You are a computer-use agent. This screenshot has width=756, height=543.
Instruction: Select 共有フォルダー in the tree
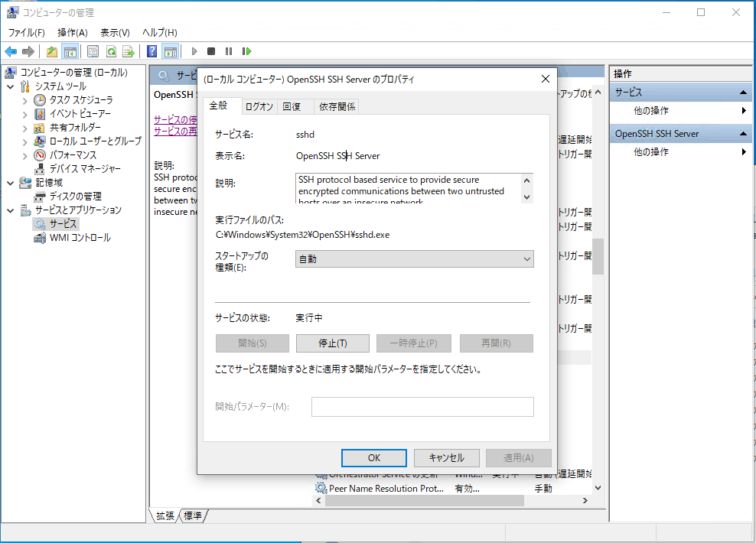(75, 128)
